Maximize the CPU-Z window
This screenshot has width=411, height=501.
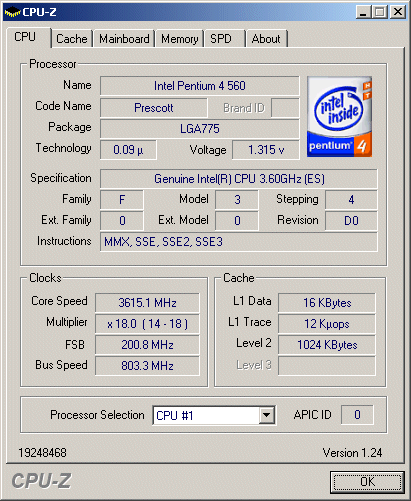click(380, 12)
